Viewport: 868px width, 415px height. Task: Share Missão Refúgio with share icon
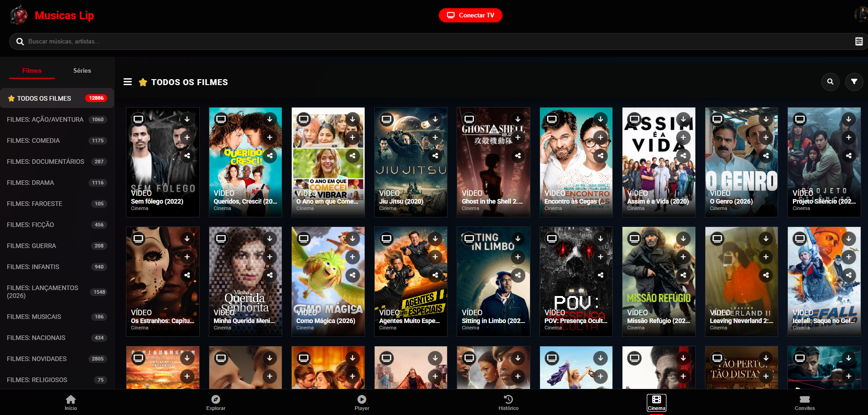tap(683, 275)
